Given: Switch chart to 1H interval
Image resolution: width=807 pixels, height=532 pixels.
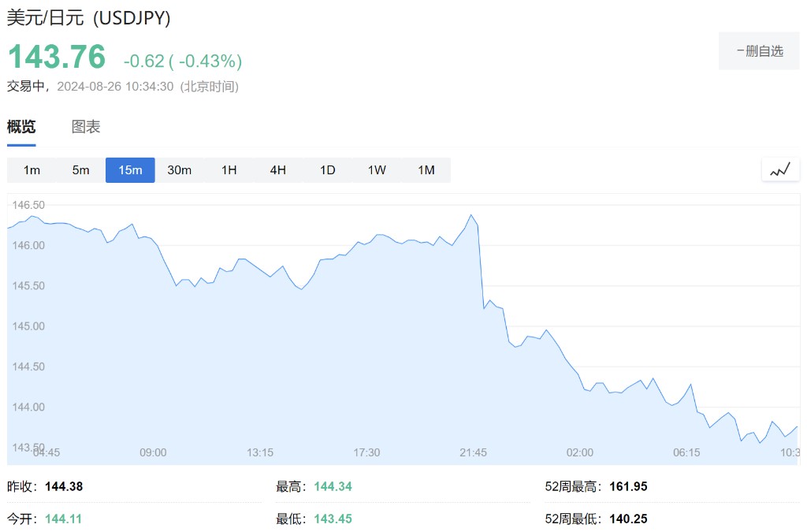Looking at the screenshot, I should pos(229,170).
